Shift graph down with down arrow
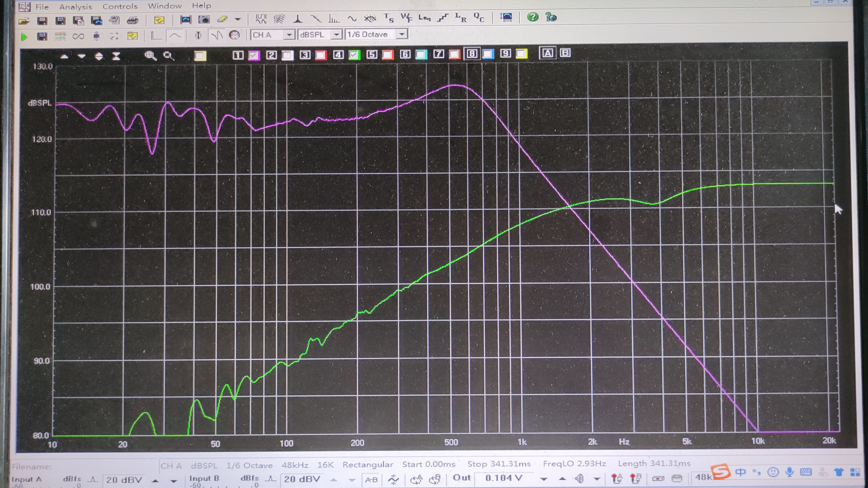The image size is (868, 488). [81, 56]
